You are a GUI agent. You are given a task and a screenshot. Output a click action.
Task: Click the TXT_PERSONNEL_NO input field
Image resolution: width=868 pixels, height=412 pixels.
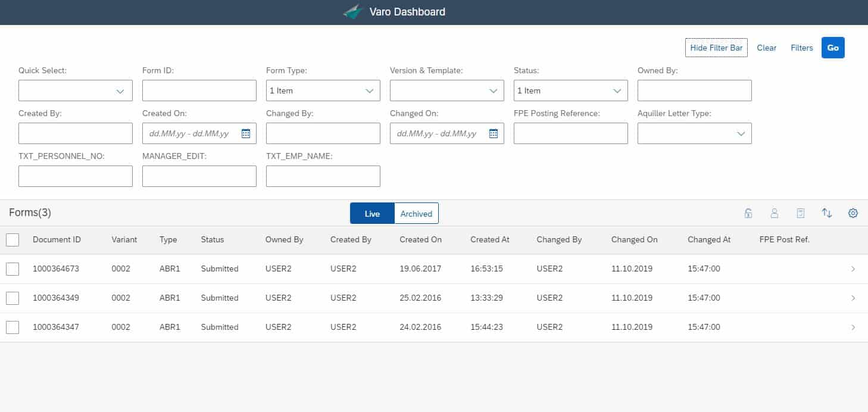pyautogui.click(x=75, y=176)
